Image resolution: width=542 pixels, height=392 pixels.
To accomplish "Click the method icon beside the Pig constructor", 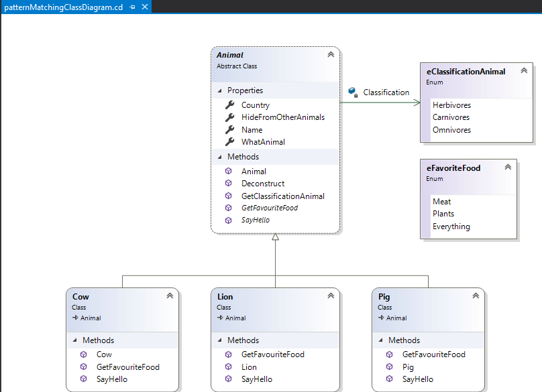I will click(390, 367).
